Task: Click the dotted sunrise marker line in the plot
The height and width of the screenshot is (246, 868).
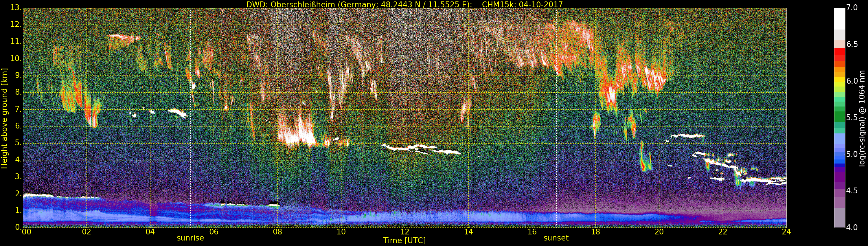Action: pos(190,118)
